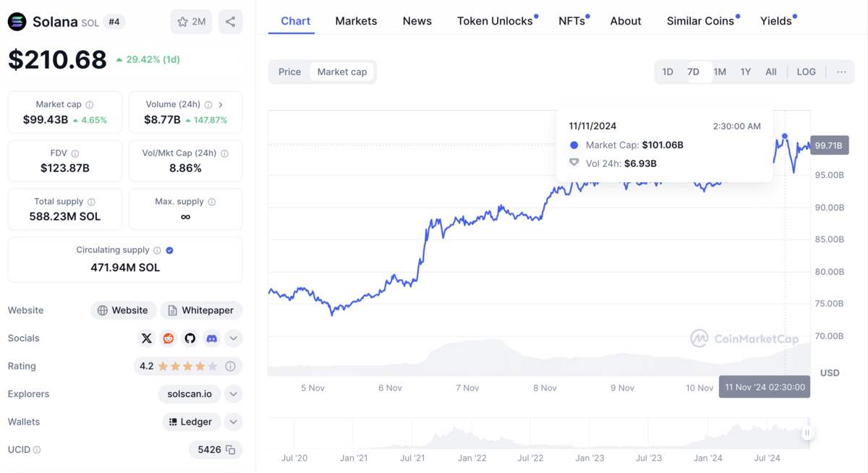Click the $8.77B volume value

(x=162, y=119)
